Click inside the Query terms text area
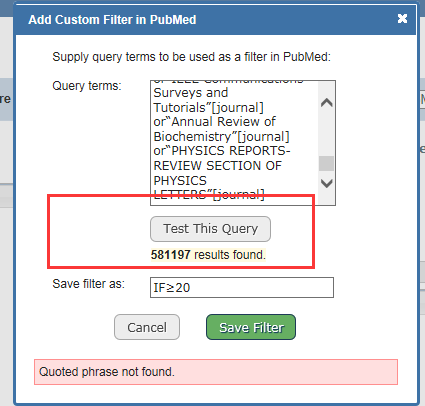The image size is (425, 406). (x=235, y=143)
